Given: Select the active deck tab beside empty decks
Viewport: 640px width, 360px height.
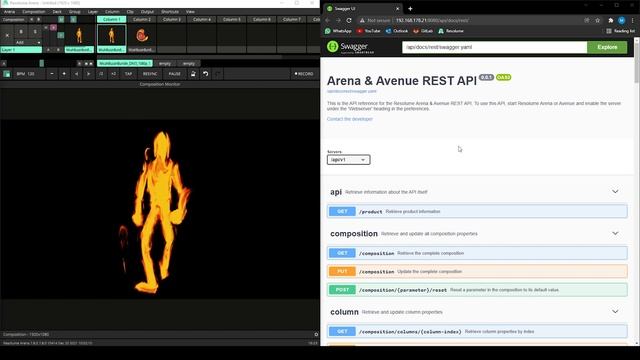Looking at the screenshot, I should [x=125, y=64].
